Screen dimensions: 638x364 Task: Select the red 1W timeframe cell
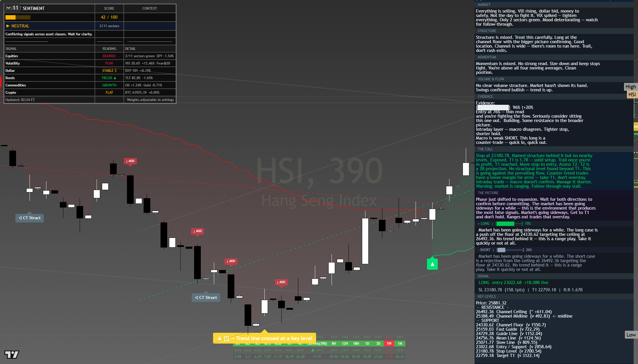[x=389, y=344]
